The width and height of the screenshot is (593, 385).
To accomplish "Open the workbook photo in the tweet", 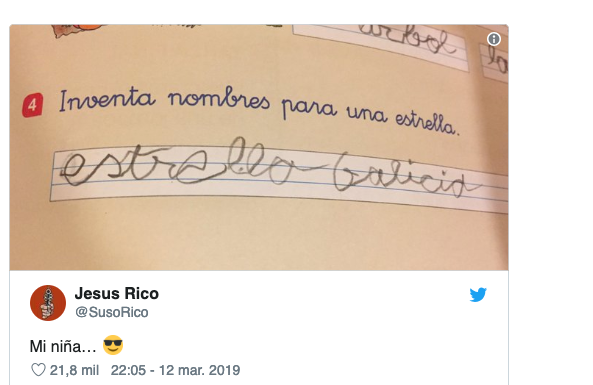I will pos(259,147).
